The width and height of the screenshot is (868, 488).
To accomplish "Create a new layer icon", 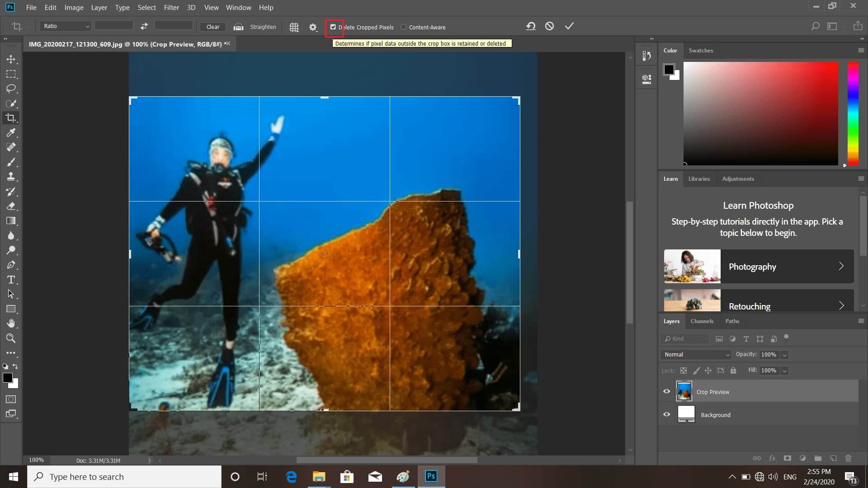I will point(833,458).
